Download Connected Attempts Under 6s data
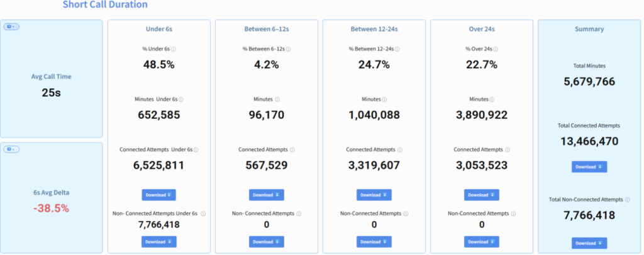 point(159,195)
